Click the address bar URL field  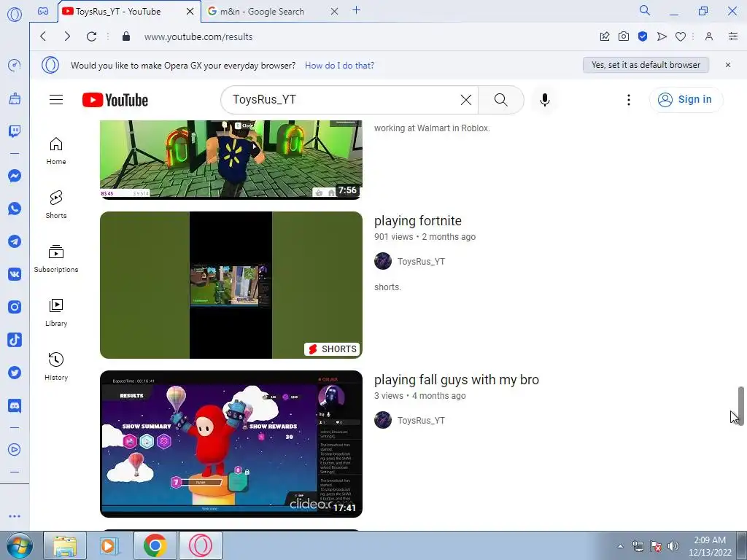(198, 36)
